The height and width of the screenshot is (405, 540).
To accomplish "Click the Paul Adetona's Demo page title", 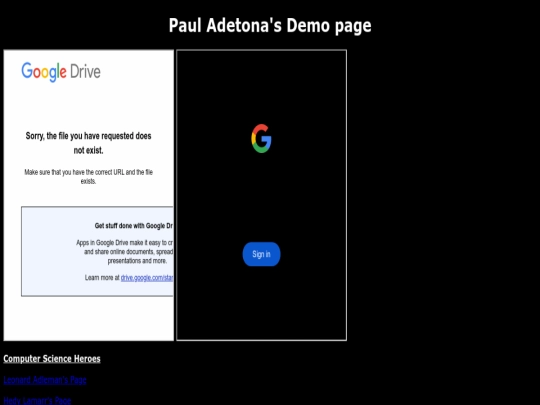I will pos(270,25).
